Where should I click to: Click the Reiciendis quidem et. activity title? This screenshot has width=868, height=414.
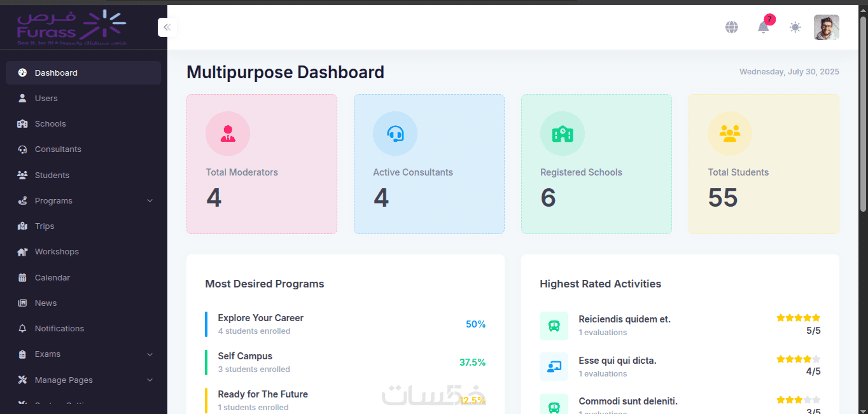[624, 319]
